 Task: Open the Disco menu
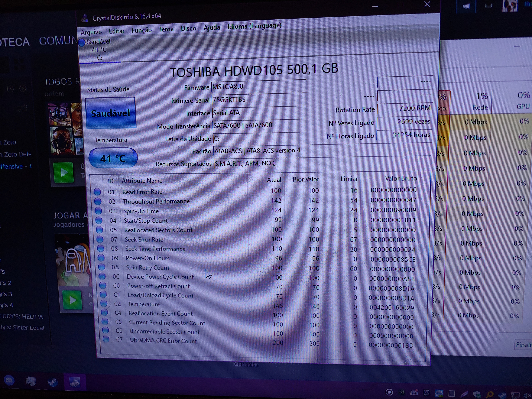pyautogui.click(x=188, y=28)
